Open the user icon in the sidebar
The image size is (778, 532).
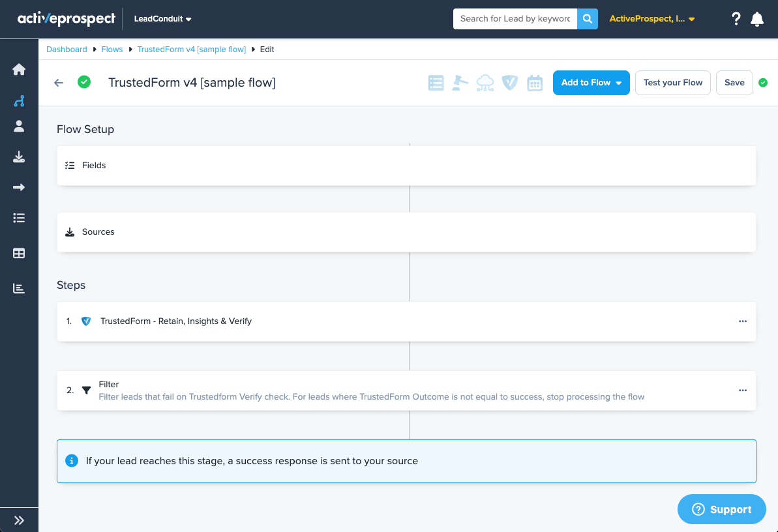(x=19, y=126)
